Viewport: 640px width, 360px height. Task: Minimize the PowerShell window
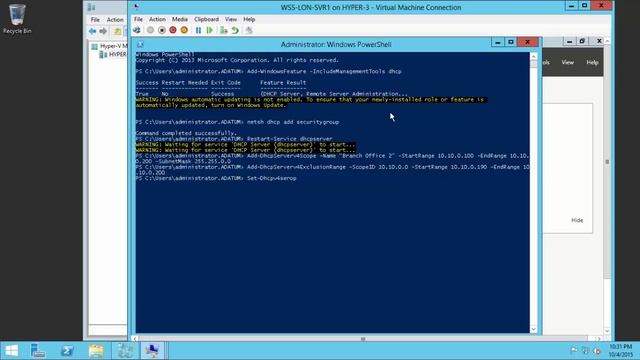[x=497, y=42]
